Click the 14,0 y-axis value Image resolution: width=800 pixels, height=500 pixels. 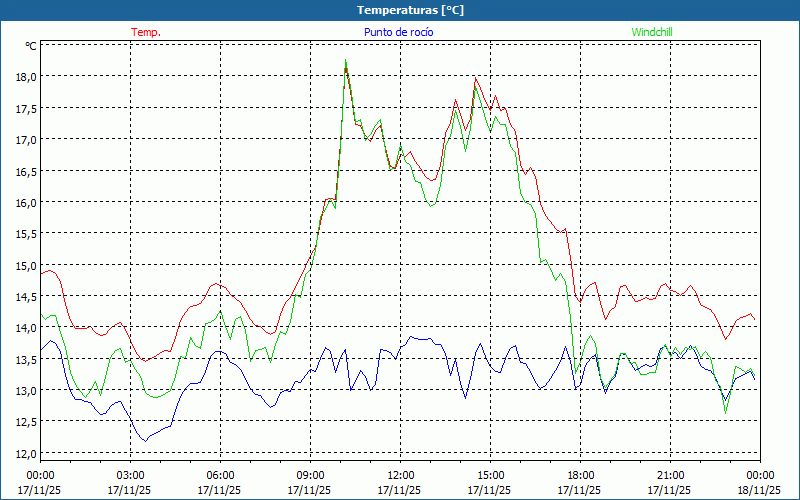point(25,327)
